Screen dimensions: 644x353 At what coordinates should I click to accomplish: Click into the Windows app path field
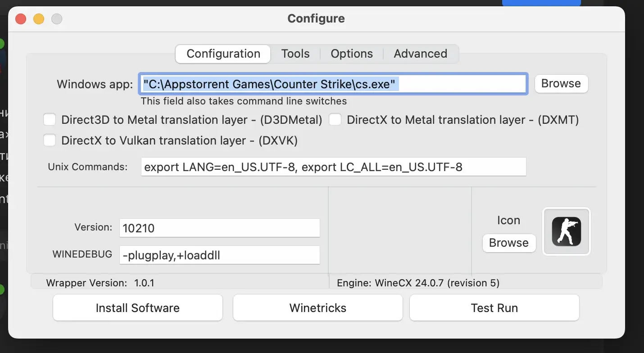click(x=333, y=84)
